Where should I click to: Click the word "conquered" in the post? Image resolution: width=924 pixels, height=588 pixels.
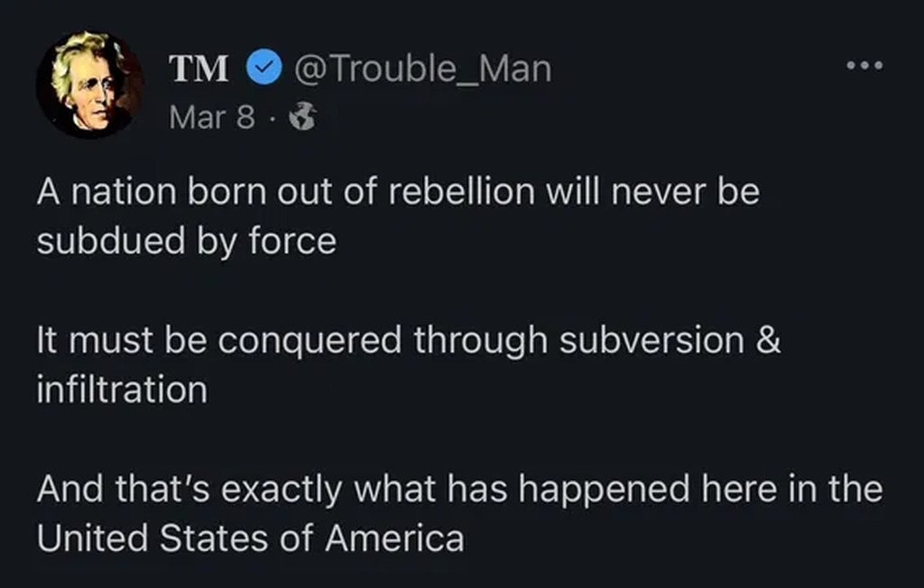[309, 341]
